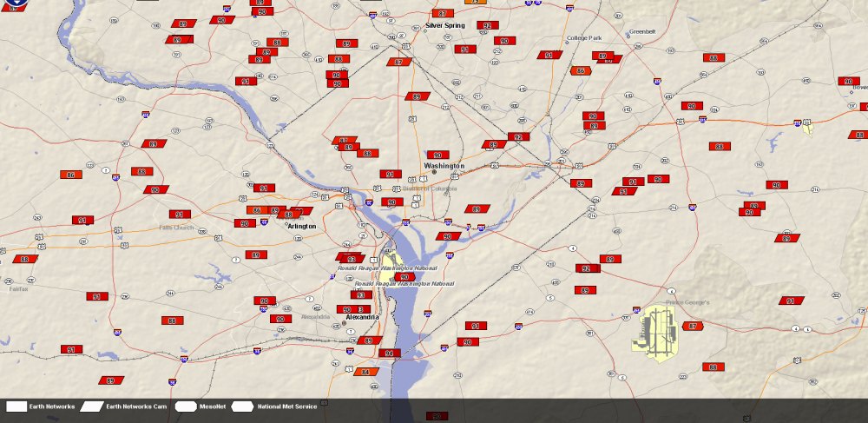Click the orange 54 station marker
868x423 pixels.
pyautogui.click(x=365, y=372)
